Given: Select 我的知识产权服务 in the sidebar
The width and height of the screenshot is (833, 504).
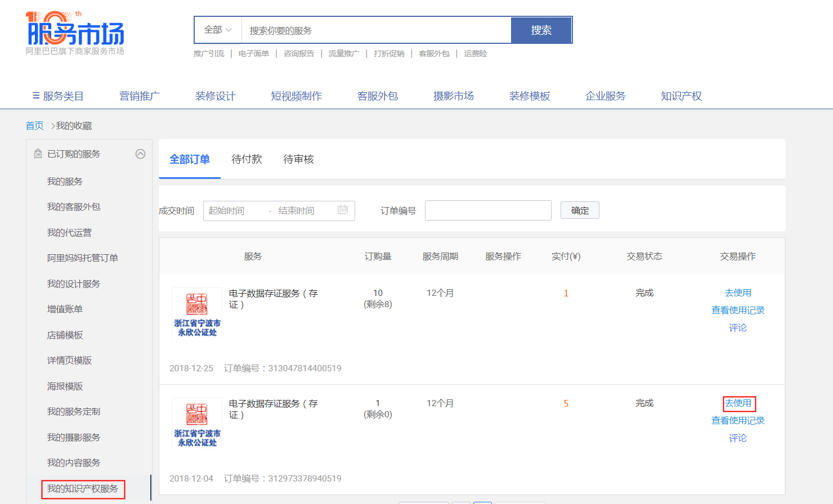Looking at the screenshot, I should [83, 488].
